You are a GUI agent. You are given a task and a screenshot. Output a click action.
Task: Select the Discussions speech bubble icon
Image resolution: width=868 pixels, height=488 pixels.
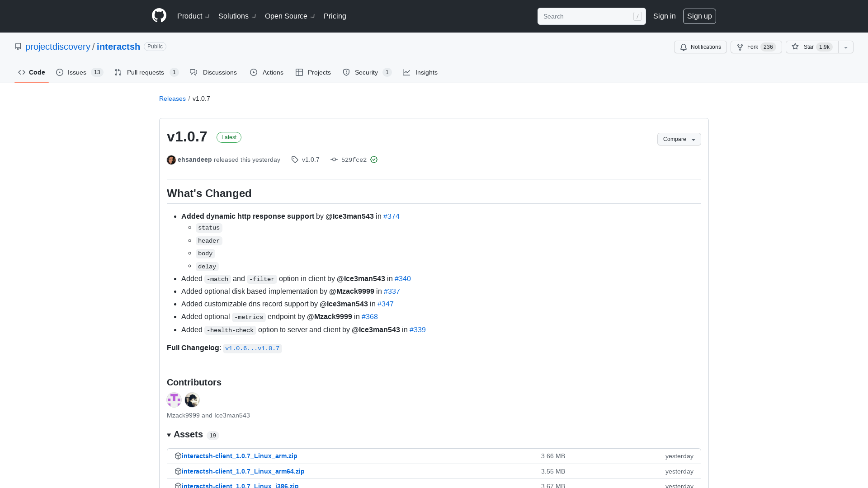194,72
